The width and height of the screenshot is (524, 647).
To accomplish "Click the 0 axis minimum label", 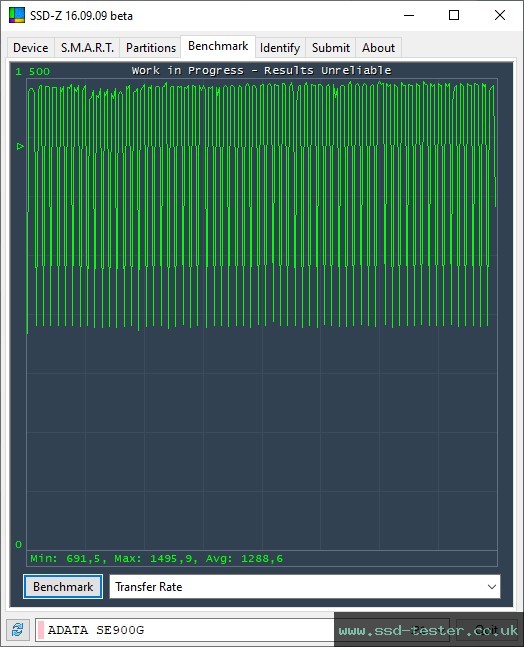I will click(18, 544).
